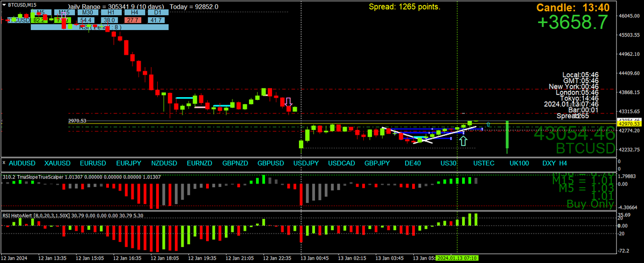The height and width of the screenshot is (263, 644).
Task: Select the M30 timeframe header
Action: 87,12
